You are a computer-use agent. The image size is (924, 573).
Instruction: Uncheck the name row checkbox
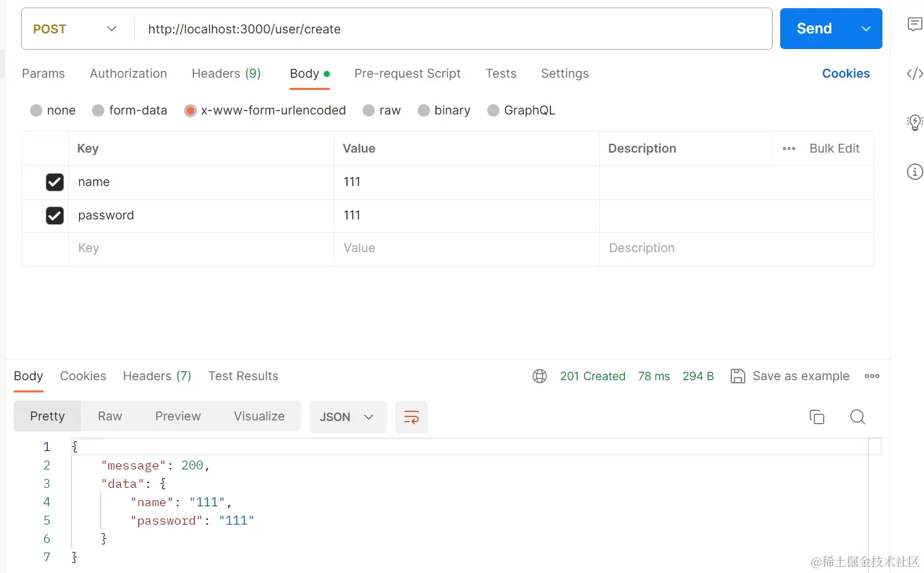tap(55, 182)
